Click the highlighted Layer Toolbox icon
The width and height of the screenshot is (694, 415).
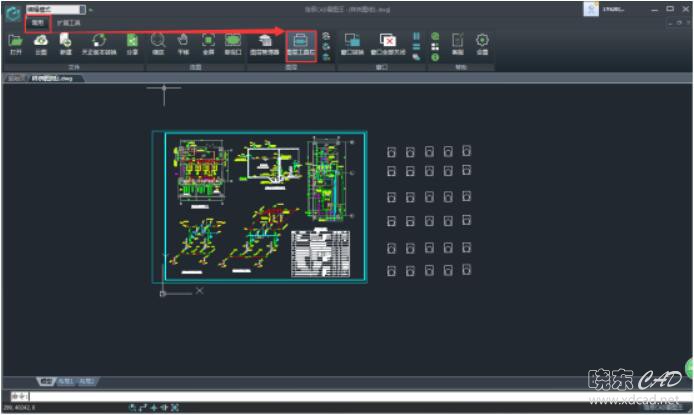coord(300,42)
